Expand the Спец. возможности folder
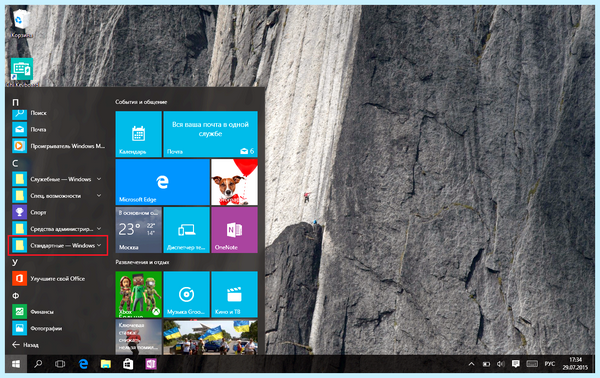This screenshot has height=378, width=600. pos(57,196)
